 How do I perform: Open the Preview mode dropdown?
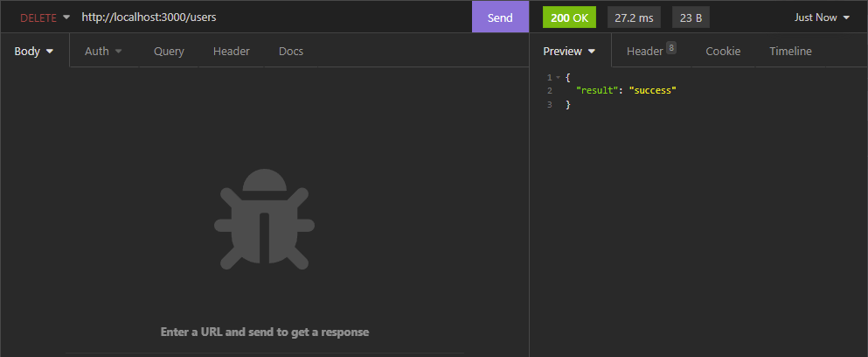(569, 52)
